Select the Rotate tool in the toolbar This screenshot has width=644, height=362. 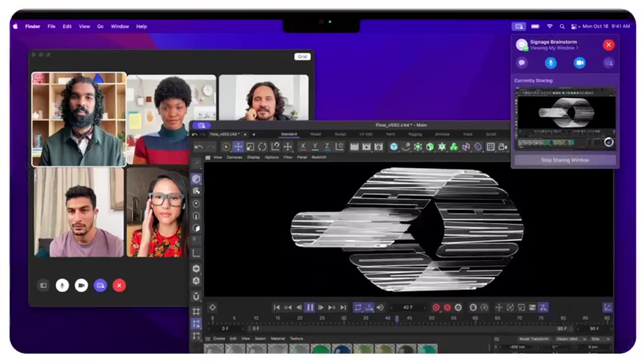(262, 147)
